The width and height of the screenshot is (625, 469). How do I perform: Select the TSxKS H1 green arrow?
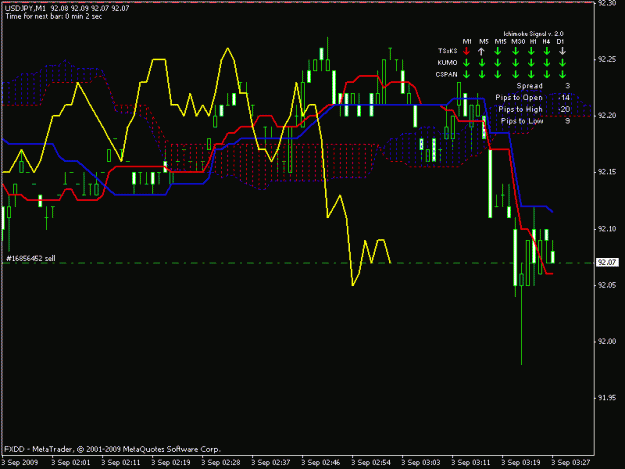click(x=531, y=51)
